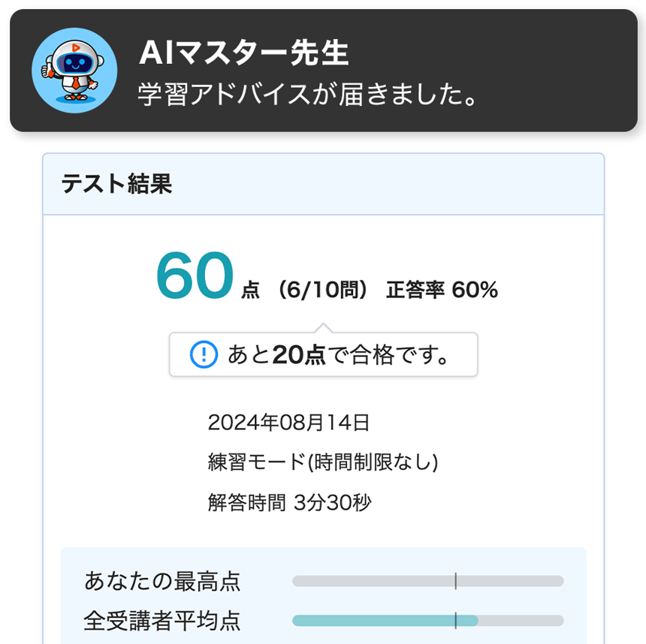This screenshot has width=646, height=644.
Task: Click the date 2024年08月14日
Action: pyautogui.click(x=288, y=423)
